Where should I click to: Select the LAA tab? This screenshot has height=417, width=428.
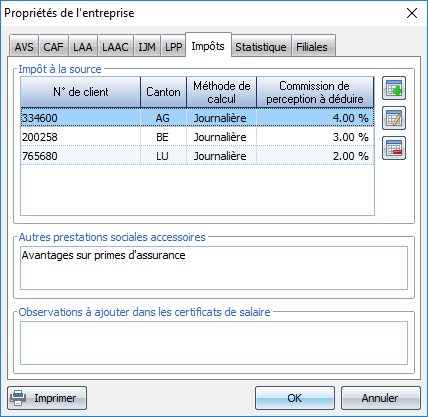[x=83, y=46]
